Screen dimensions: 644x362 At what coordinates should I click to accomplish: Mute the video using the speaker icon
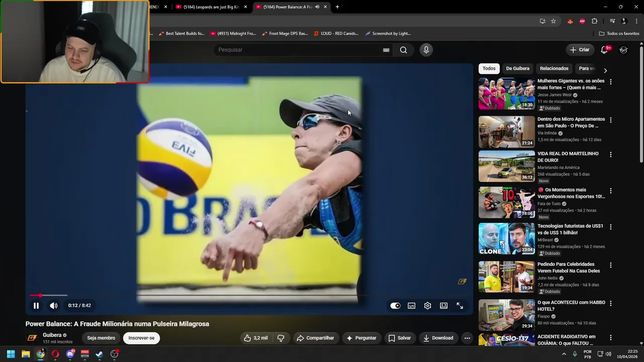53,306
